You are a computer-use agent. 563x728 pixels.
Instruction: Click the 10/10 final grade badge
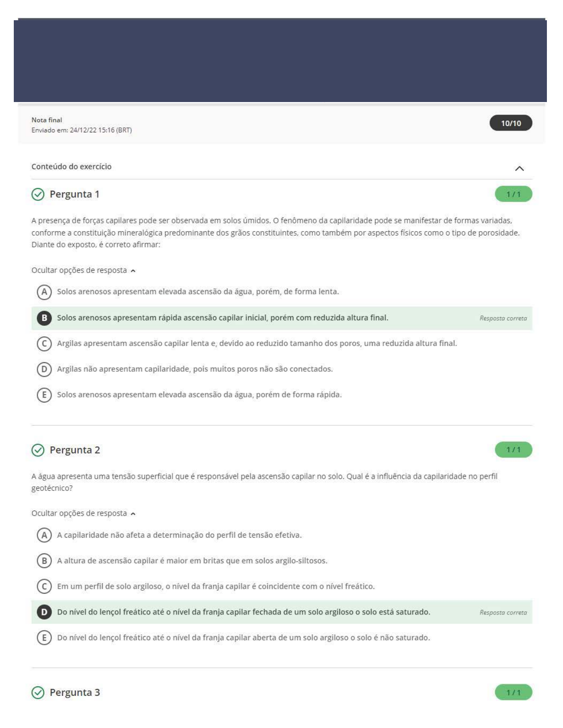[x=511, y=123]
